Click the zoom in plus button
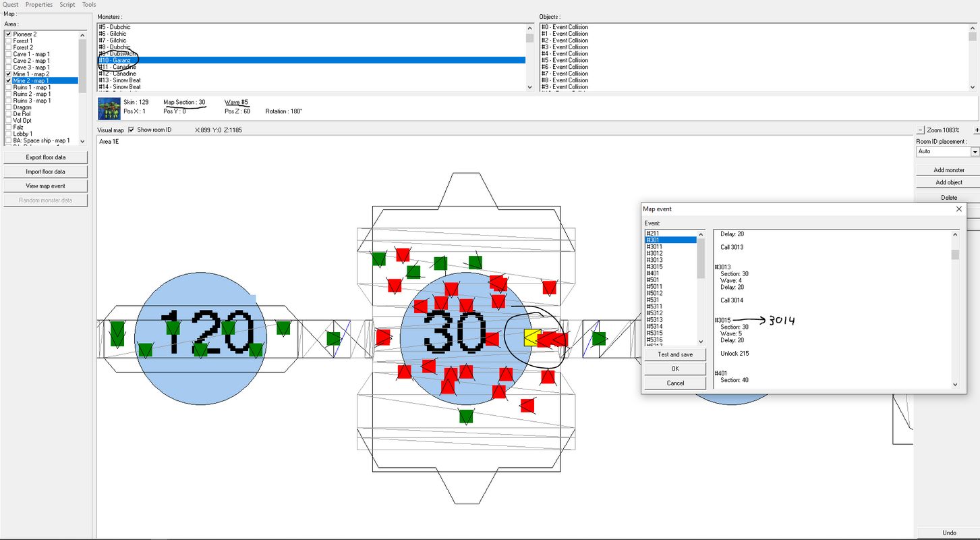 pos(977,130)
